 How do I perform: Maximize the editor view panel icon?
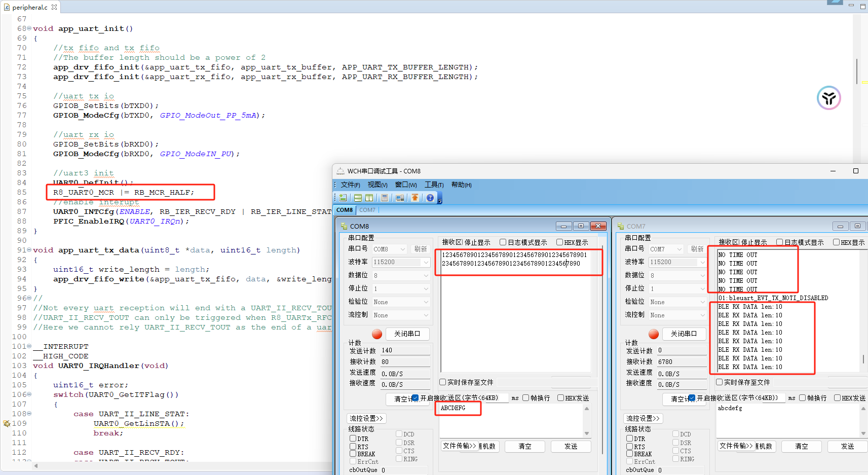863,6
